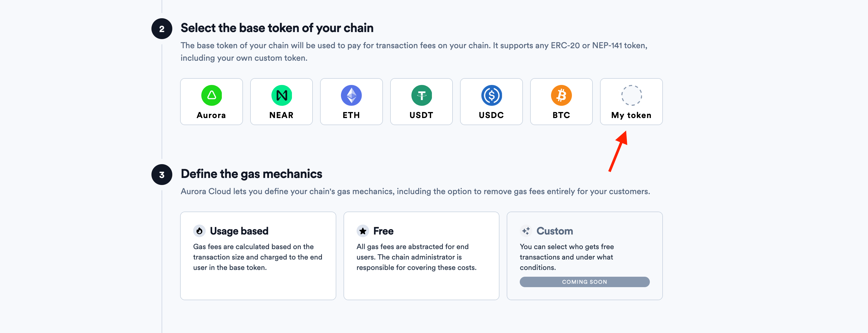Image resolution: width=868 pixels, height=333 pixels.
Task: Click the flame icon on Usage based card
Action: click(199, 231)
